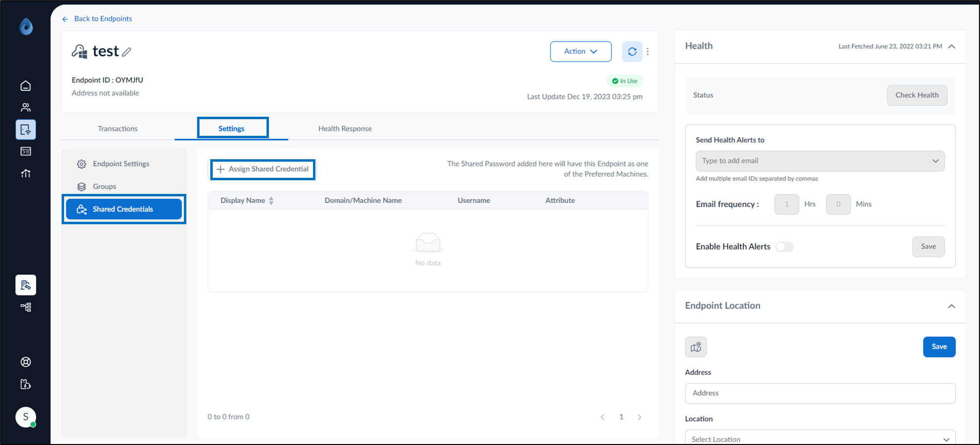Open the users icon in left sidebar

coord(25,107)
